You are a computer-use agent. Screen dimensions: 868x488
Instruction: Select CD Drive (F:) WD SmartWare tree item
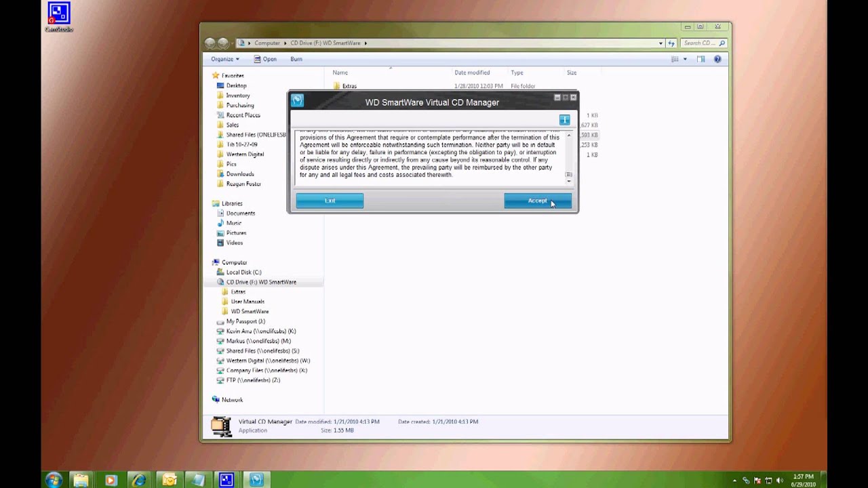(x=261, y=282)
